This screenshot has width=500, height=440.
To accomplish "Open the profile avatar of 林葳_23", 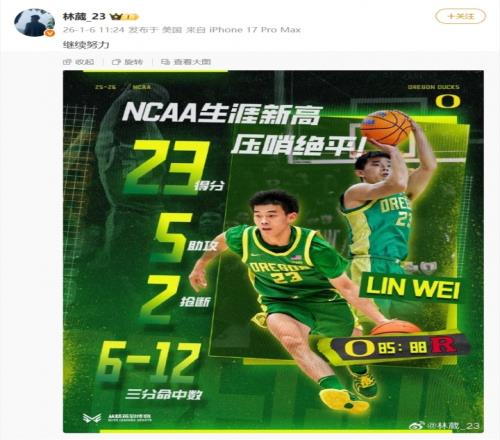I will pyautogui.click(x=34, y=22).
